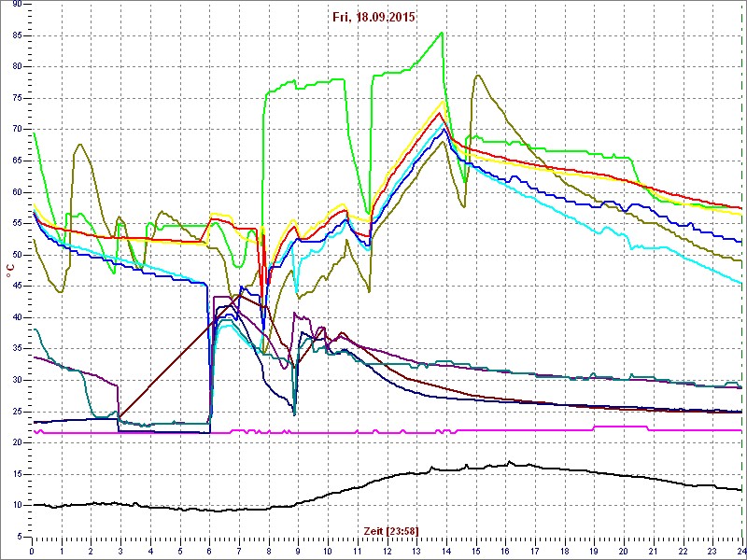Click the hour 0 label on the time axis
747x560 pixels.
click(x=32, y=553)
